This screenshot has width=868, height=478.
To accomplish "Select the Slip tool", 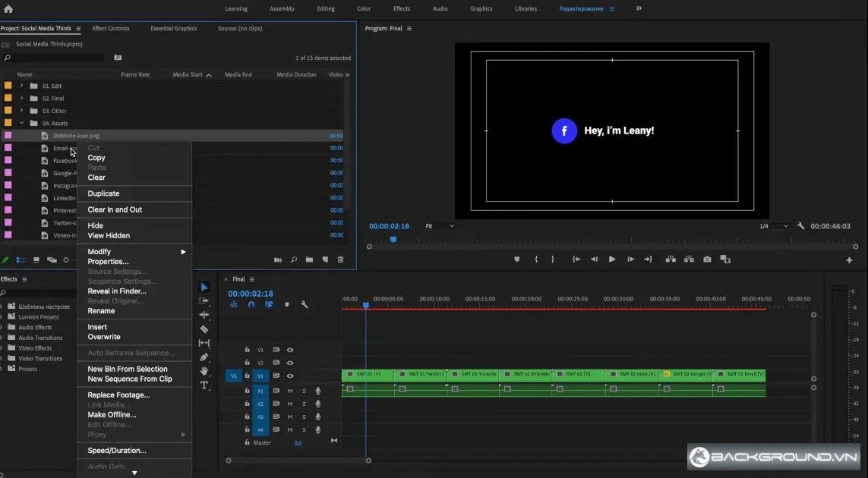I will pyautogui.click(x=204, y=343).
